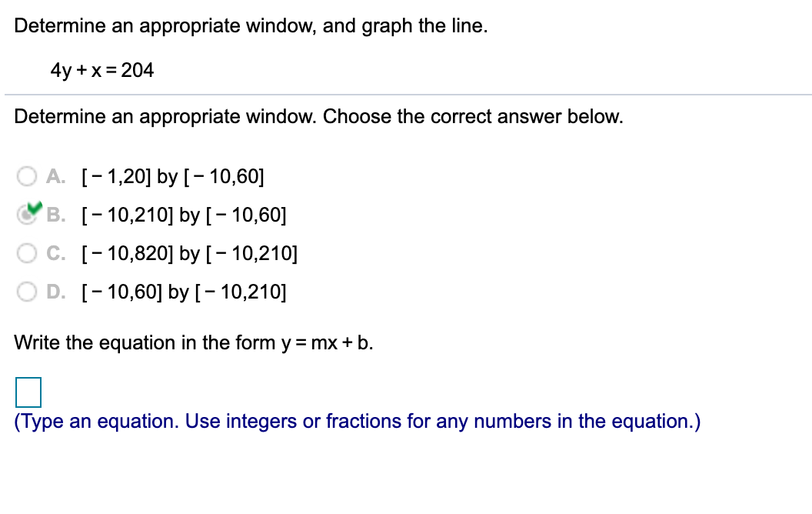This screenshot has height=514, width=812.
Task: Click option C text [-10,820] by [-10,210]
Action: tap(189, 253)
